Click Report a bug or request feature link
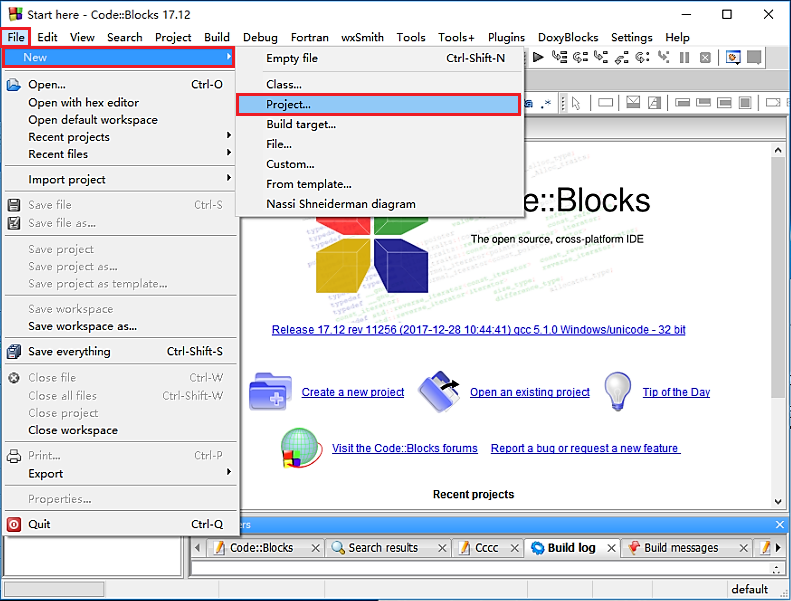Screen dimensions: 791x601 click(585, 448)
